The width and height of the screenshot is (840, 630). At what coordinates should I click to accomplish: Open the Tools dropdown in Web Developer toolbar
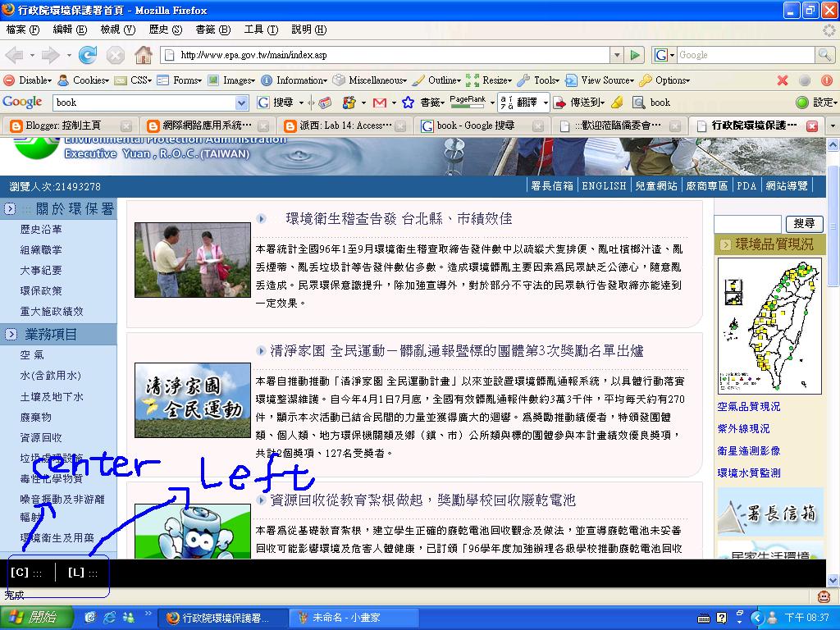tap(538, 80)
